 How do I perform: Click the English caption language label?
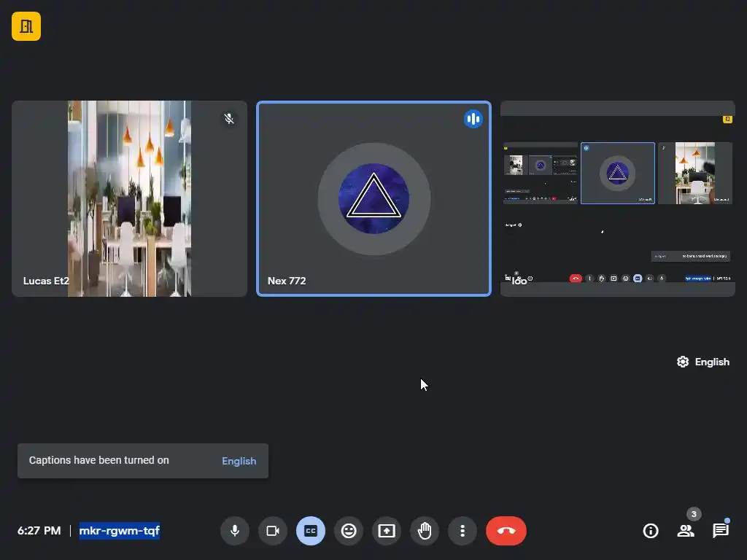(712, 362)
